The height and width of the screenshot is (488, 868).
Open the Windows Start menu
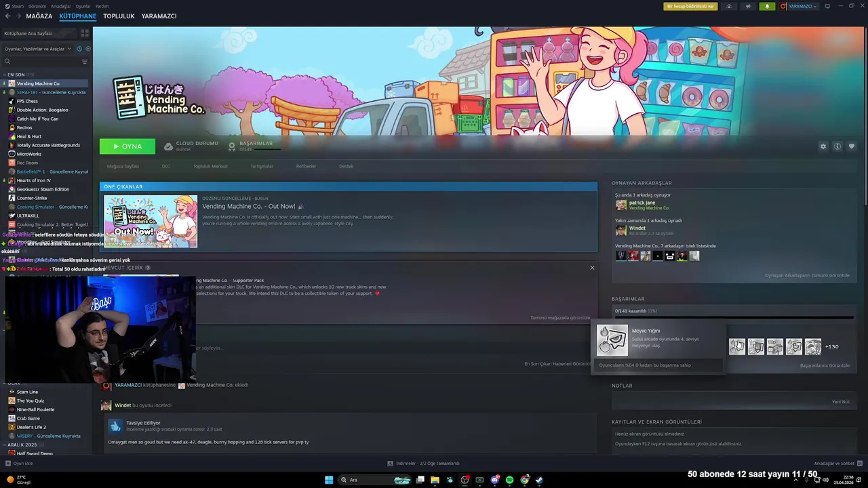coord(329,480)
